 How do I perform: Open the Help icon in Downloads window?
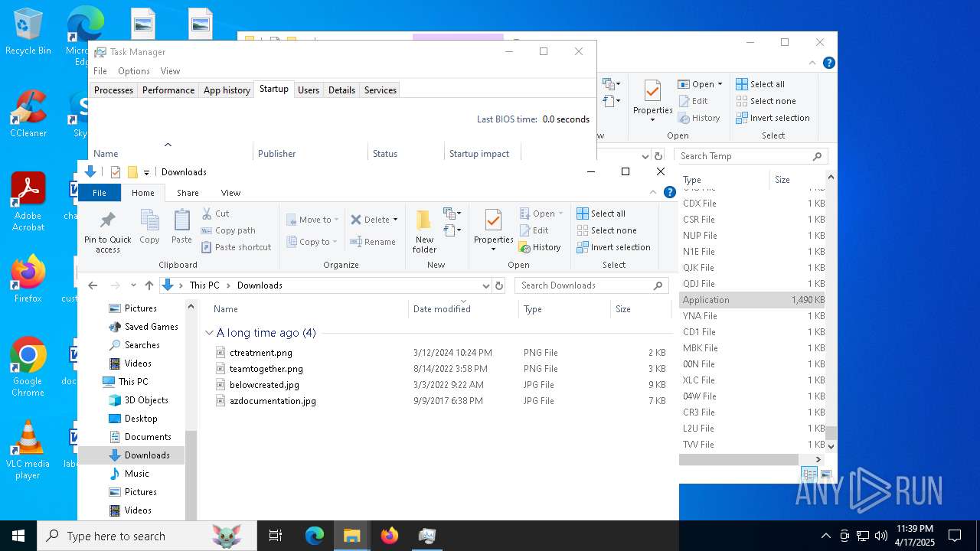coord(669,193)
